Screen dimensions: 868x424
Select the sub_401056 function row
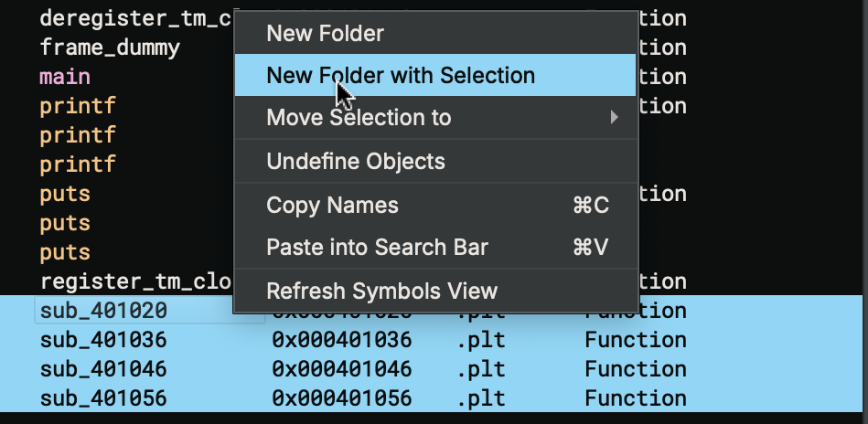tap(103, 398)
